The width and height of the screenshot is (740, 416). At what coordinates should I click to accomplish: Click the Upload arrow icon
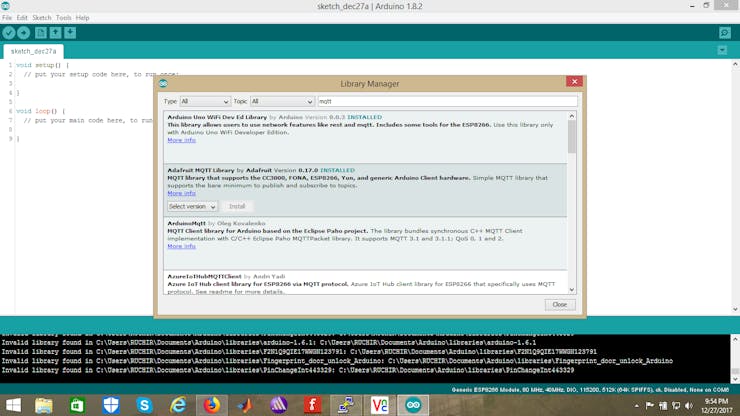tap(24, 33)
